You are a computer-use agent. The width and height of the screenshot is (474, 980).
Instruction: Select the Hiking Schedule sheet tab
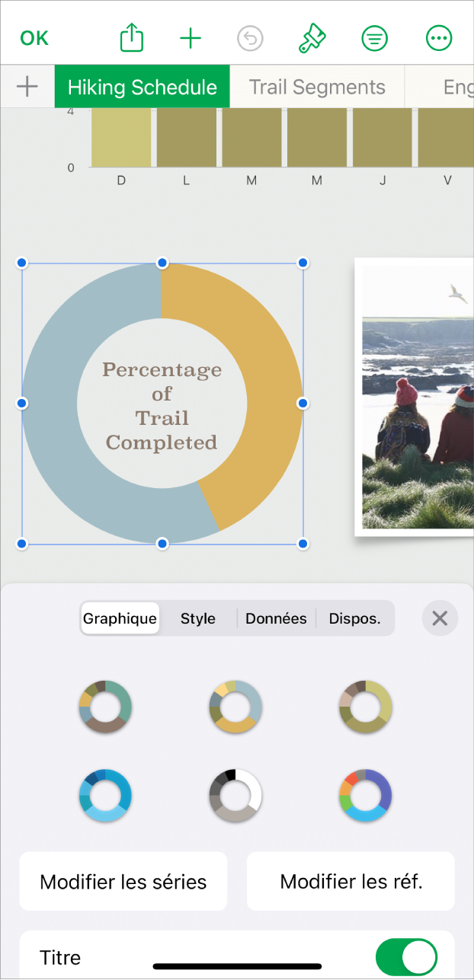tap(143, 87)
